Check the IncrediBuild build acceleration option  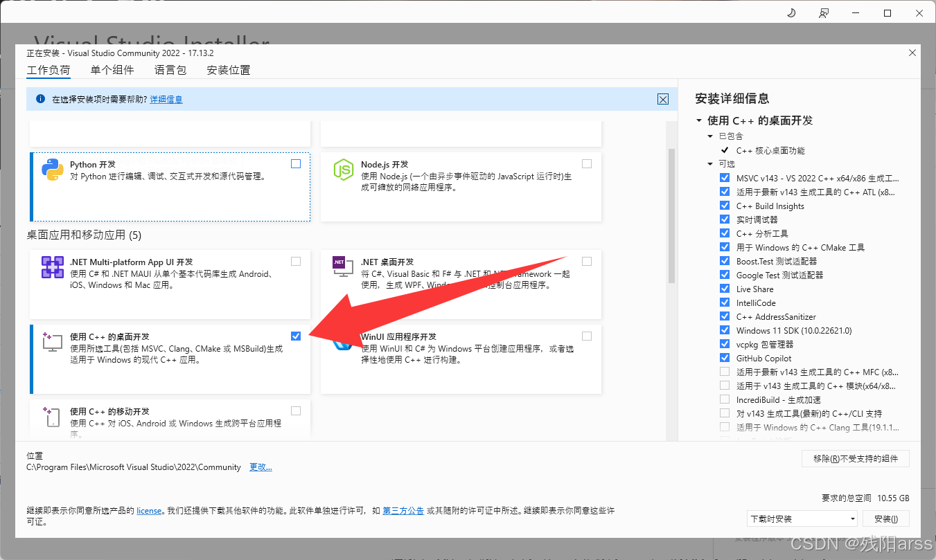pos(725,399)
